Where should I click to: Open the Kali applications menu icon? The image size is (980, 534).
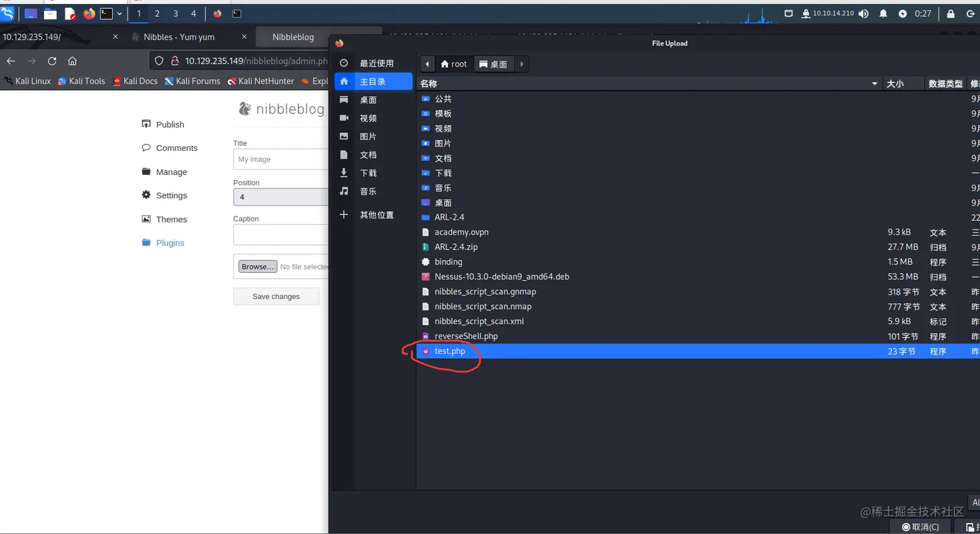pyautogui.click(x=7, y=13)
